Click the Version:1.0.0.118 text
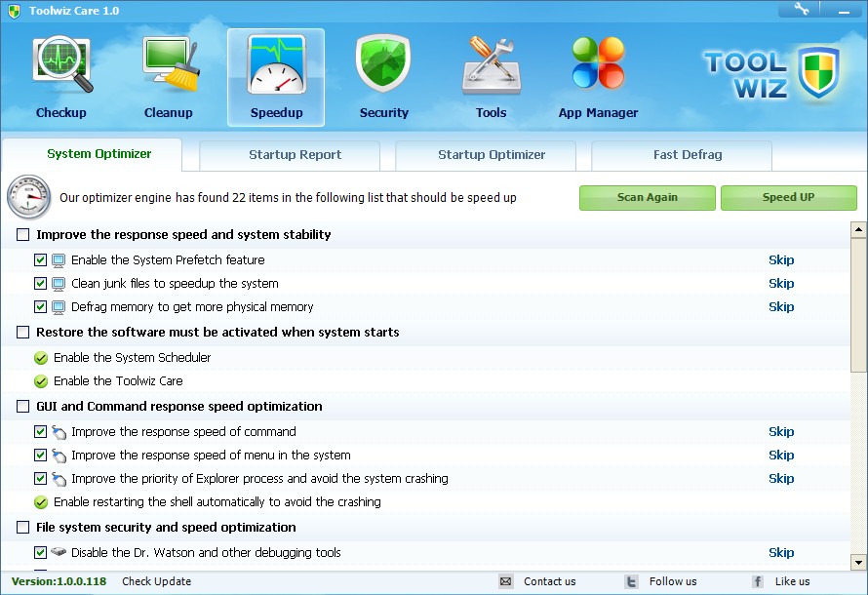Image resolution: width=868 pixels, height=595 pixels. coord(59,581)
